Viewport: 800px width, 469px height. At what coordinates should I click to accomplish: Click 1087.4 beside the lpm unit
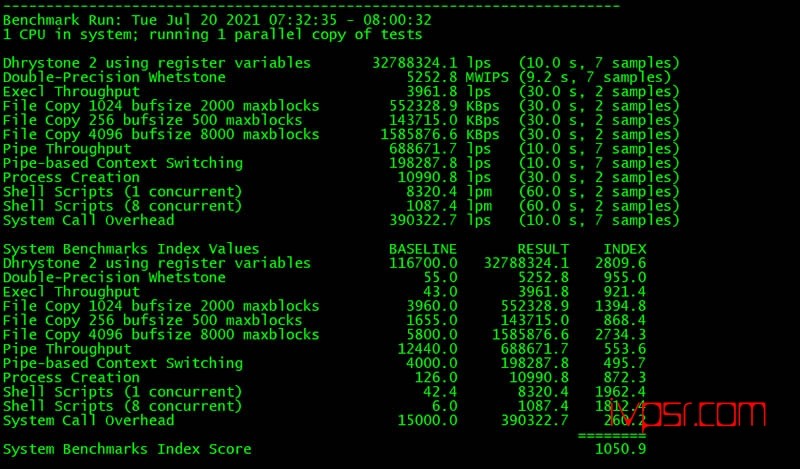click(432, 206)
